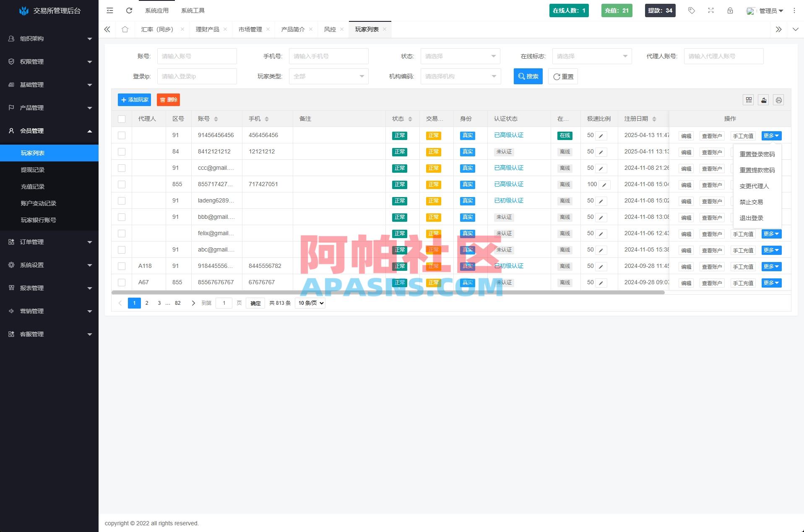The width and height of the screenshot is (804, 532).
Task: Click the 添加玩家 button
Action: (x=134, y=100)
